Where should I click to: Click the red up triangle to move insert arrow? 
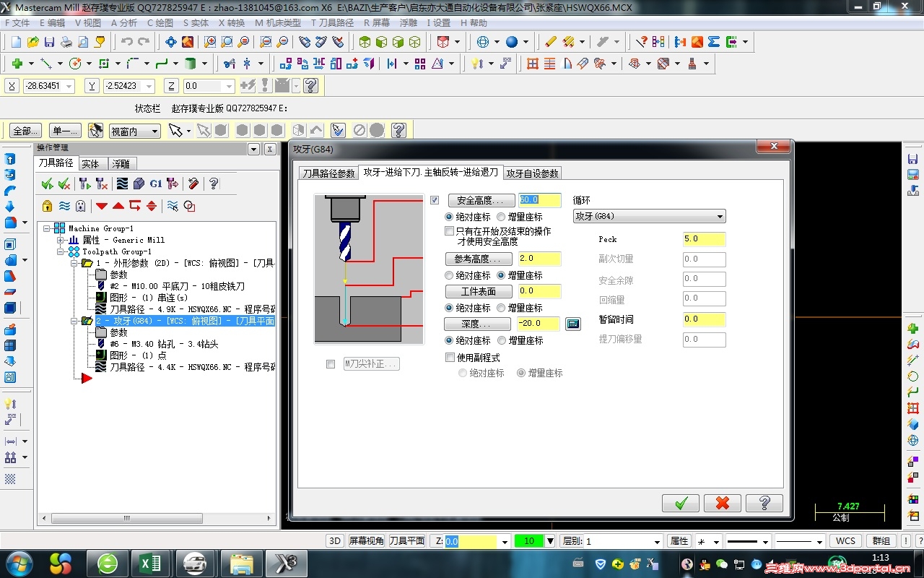118,206
